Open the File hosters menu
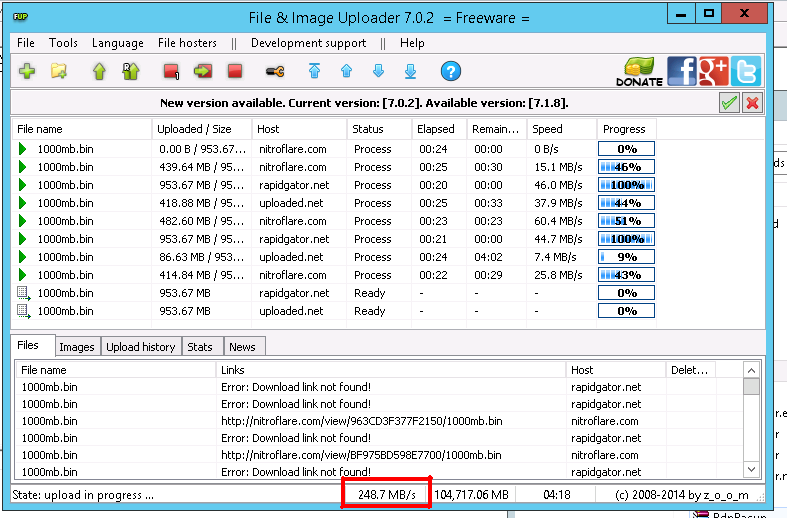Image resolution: width=787 pixels, height=518 pixels. (187, 43)
